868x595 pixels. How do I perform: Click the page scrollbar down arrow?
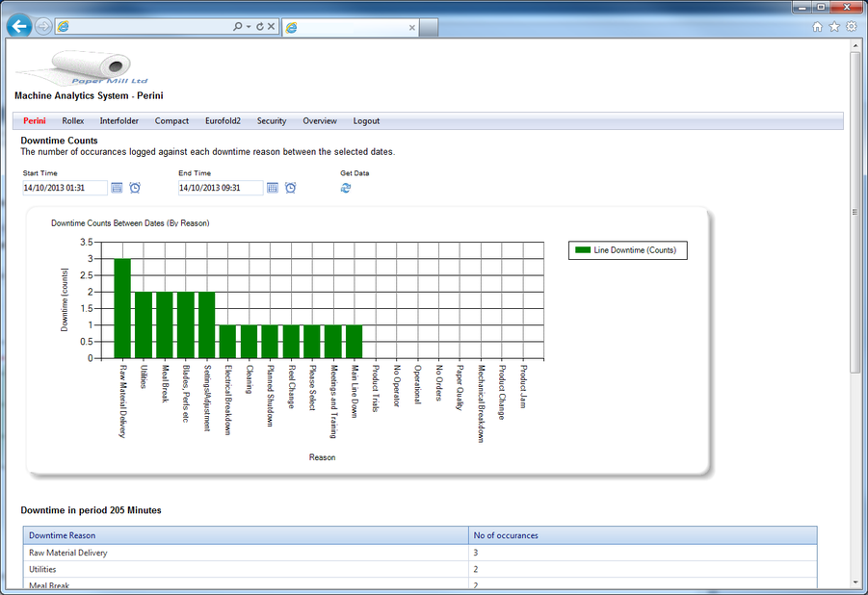(855, 582)
